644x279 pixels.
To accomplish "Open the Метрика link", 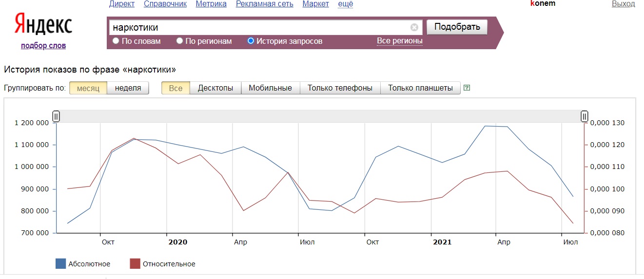I will 211,4.
